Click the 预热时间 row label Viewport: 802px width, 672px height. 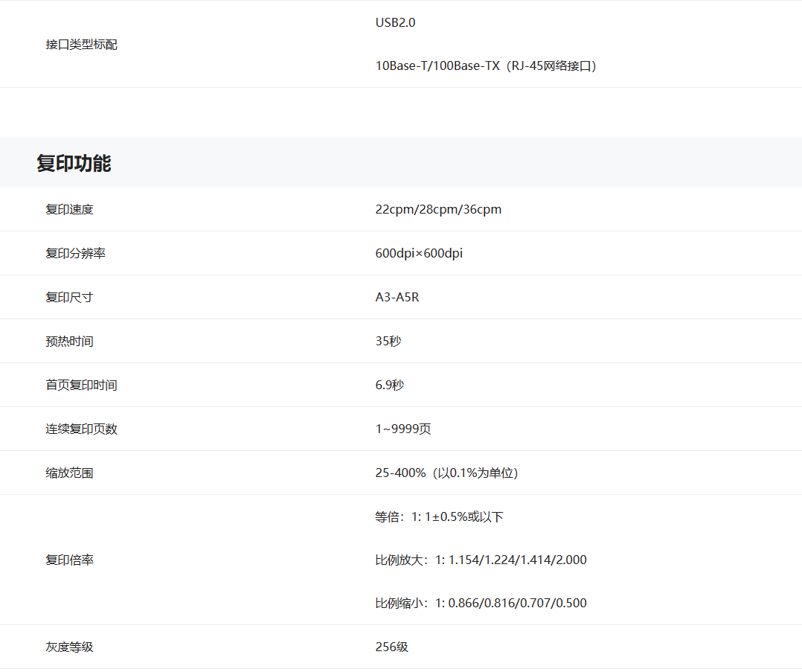[x=69, y=342]
